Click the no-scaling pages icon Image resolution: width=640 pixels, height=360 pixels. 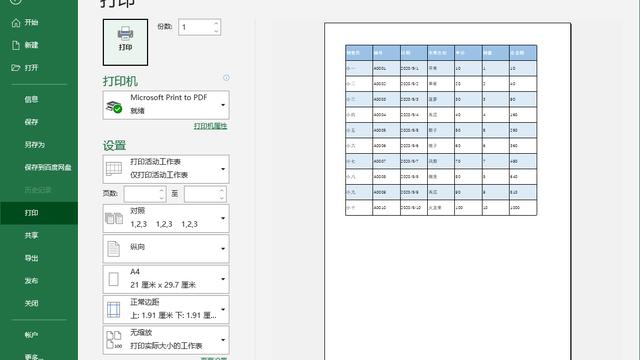[114, 340]
